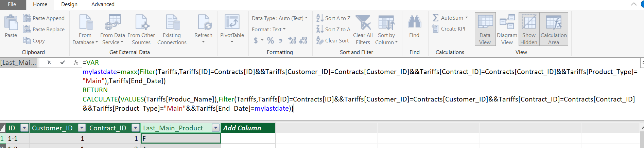
Task: Select the Home ribbon tab
Action: click(40, 4)
